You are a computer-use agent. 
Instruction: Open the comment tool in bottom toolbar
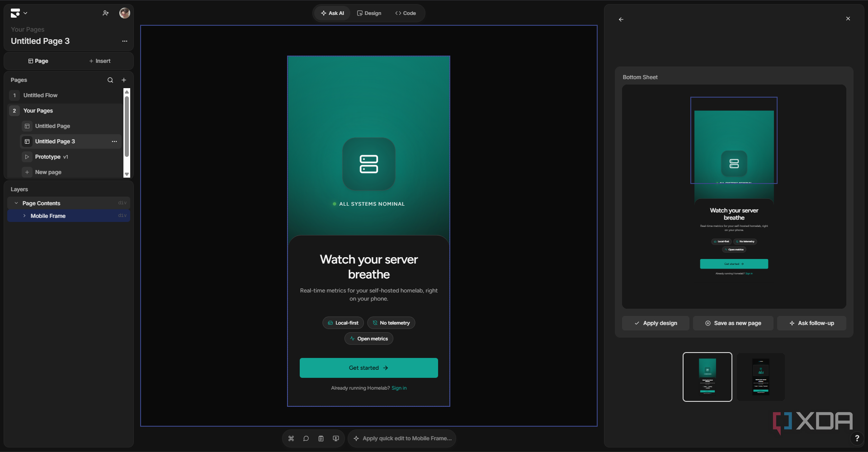306,438
